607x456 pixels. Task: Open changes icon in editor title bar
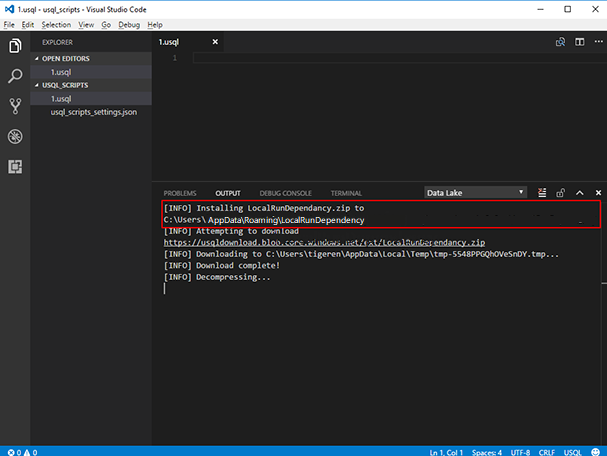561,42
